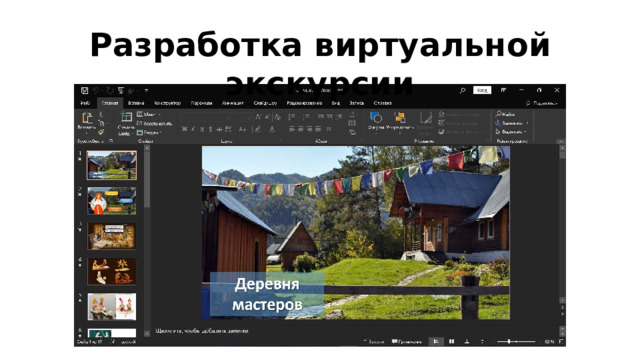Center text in paragraph group
Viewport: 640px width, 360px height.
point(301,129)
